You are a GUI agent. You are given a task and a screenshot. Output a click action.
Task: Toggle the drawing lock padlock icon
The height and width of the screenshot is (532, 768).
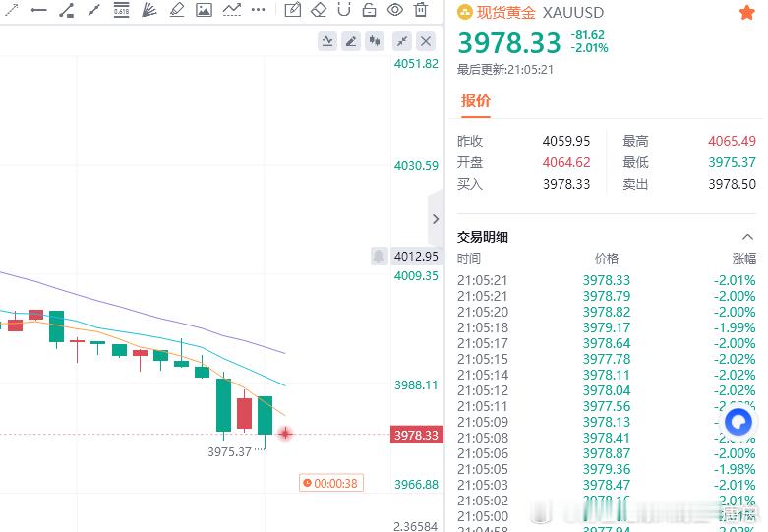[x=370, y=9]
